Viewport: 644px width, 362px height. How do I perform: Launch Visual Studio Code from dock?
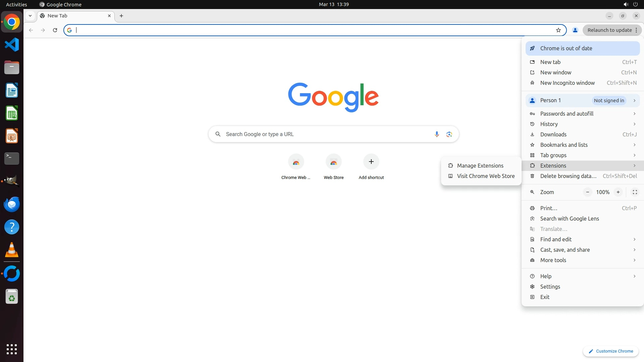coord(12,45)
